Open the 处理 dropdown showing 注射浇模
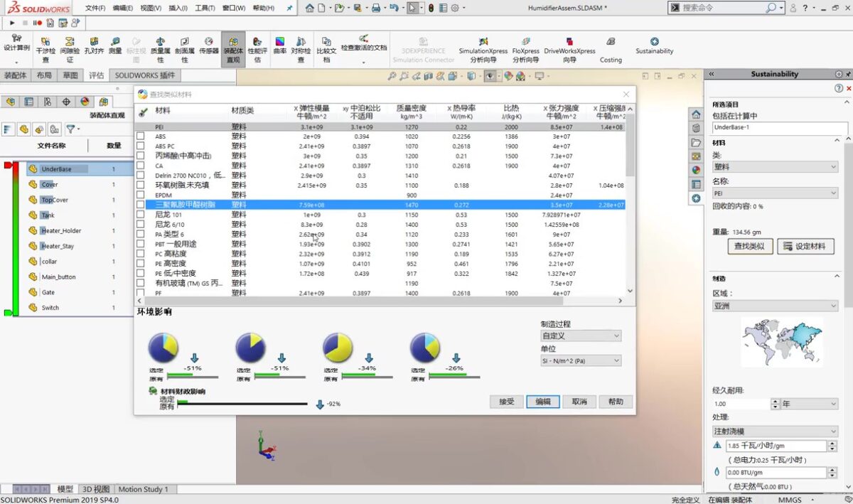The width and height of the screenshot is (853, 504). 775,431
